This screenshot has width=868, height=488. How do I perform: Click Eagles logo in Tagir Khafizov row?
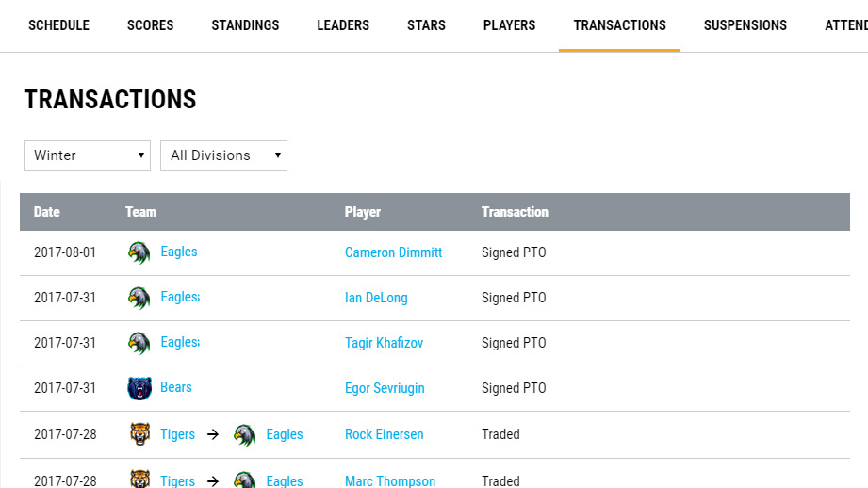139,343
